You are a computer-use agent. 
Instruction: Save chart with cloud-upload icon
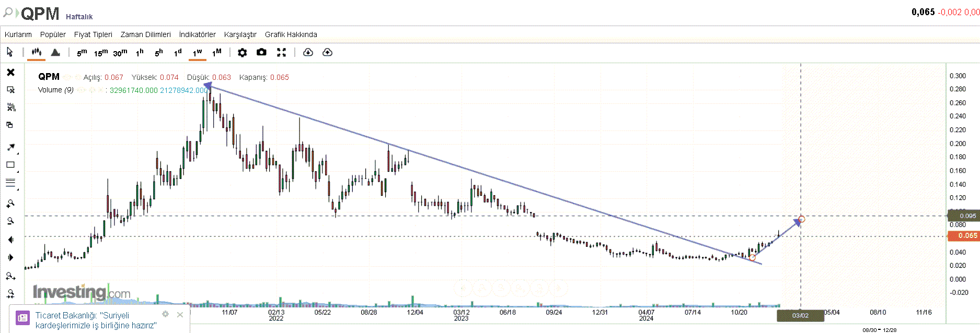[x=328, y=52]
